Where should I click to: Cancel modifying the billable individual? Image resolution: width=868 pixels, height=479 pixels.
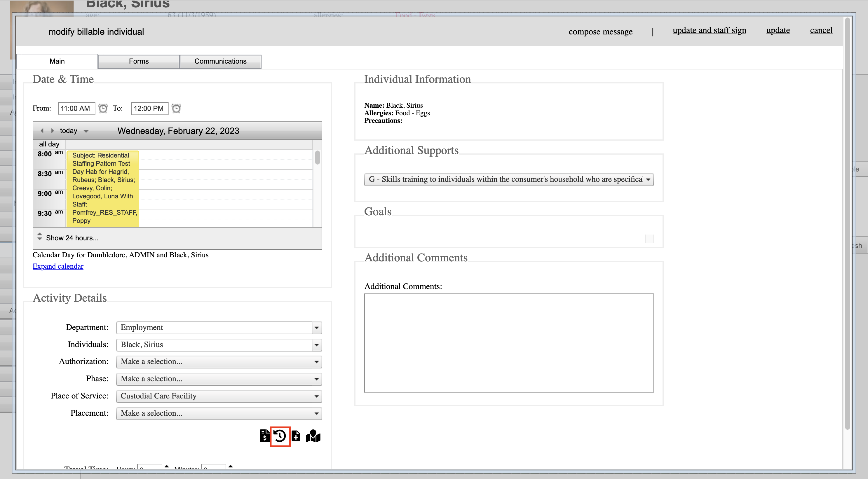pyautogui.click(x=821, y=30)
